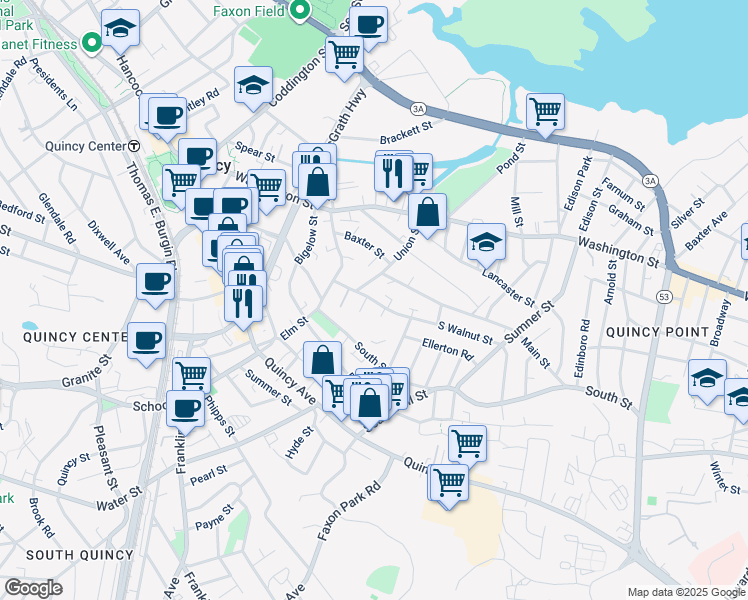Open the Google logo link
This screenshot has width=748, height=600.
(x=33, y=588)
